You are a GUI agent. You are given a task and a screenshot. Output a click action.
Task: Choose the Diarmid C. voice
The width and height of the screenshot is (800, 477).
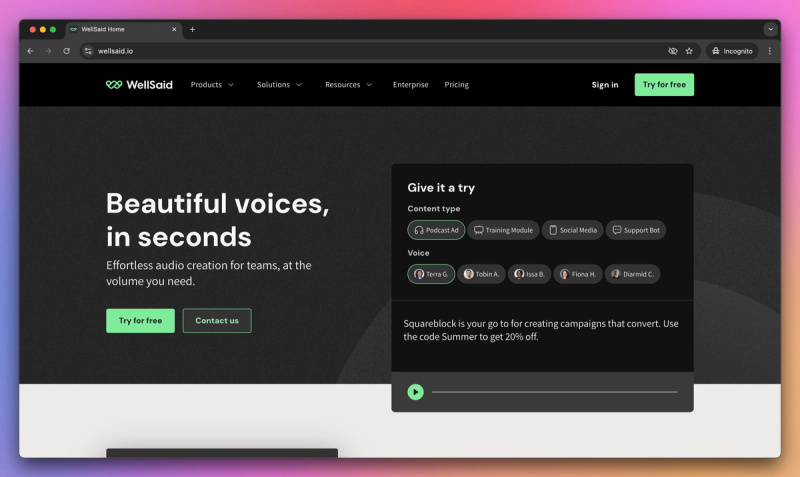(633, 274)
